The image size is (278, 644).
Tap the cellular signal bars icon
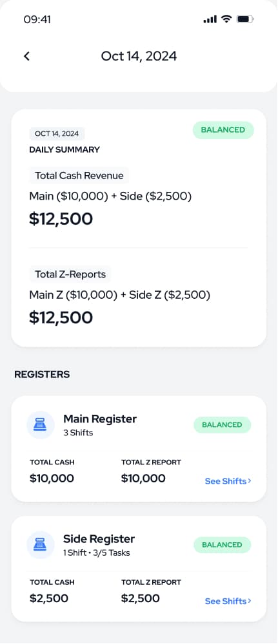210,19
